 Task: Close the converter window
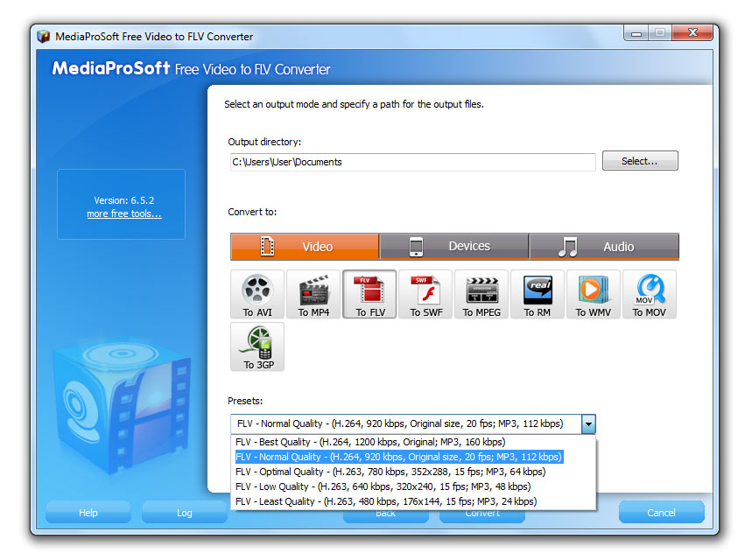pos(692,32)
